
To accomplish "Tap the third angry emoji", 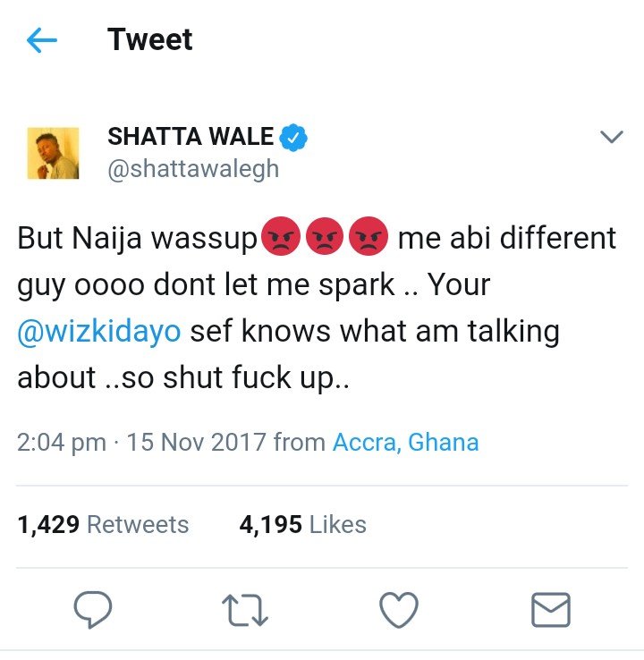I will point(369,236).
